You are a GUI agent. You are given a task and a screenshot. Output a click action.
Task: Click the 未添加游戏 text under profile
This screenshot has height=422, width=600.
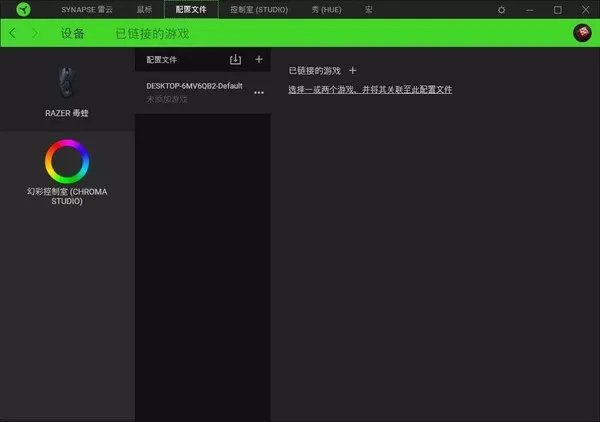167,99
